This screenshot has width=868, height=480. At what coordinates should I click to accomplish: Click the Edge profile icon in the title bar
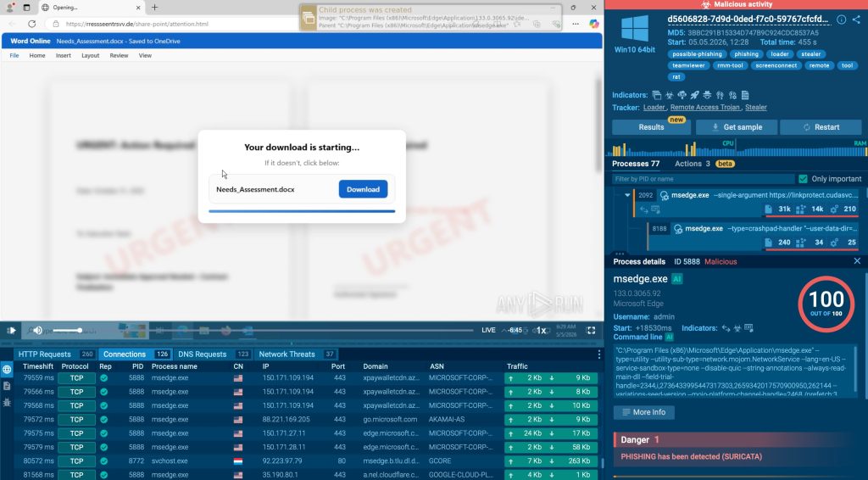click(x=10, y=8)
